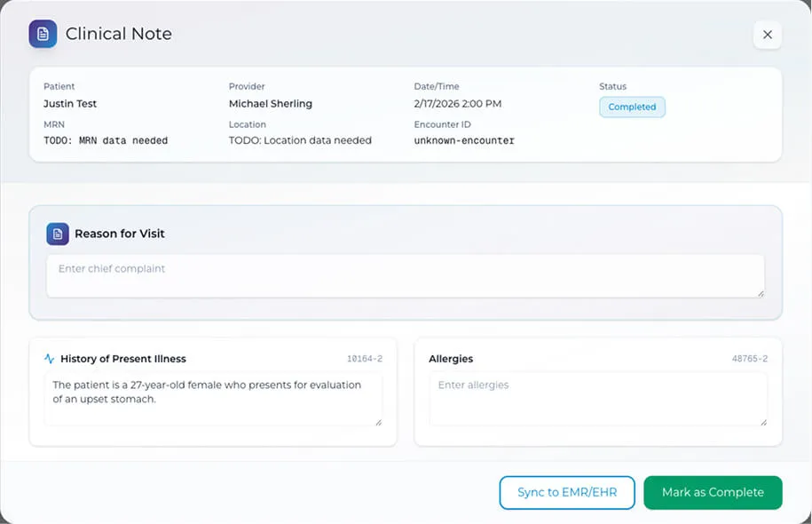
Task: Click the Completed status badge
Action: [632, 107]
